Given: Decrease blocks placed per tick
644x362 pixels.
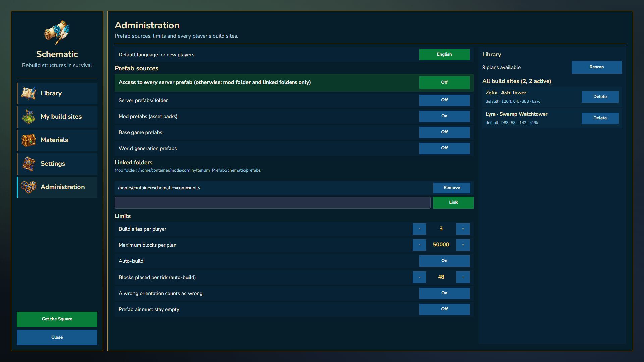Looking at the screenshot, I should coord(419,277).
